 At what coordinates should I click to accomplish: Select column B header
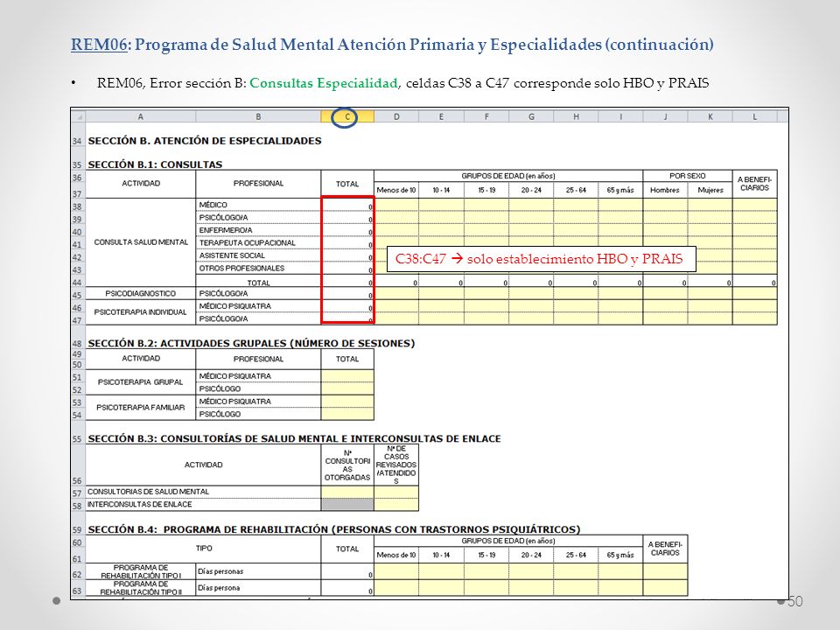(258, 116)
